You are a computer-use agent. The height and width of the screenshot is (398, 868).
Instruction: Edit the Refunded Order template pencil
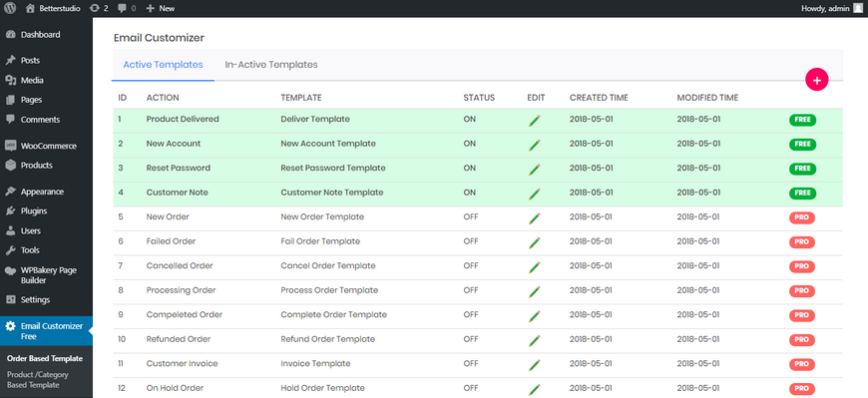pyautogui.click(x=534, y=340)
